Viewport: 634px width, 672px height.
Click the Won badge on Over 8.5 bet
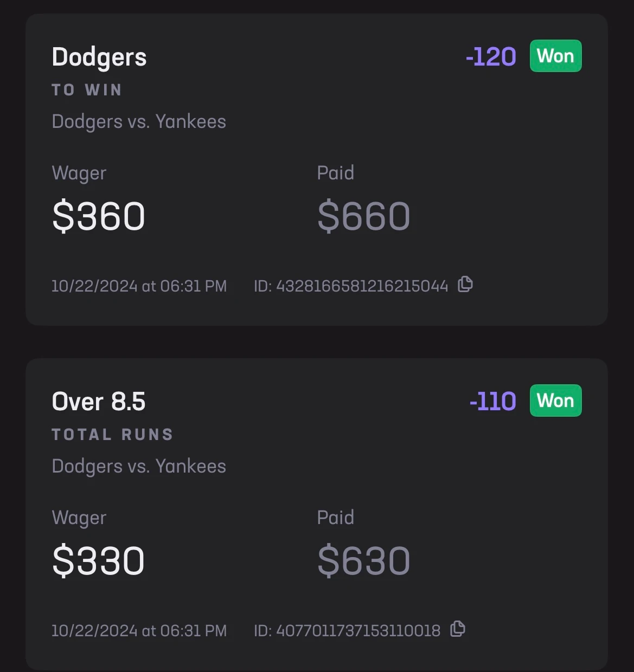(555, 400)
